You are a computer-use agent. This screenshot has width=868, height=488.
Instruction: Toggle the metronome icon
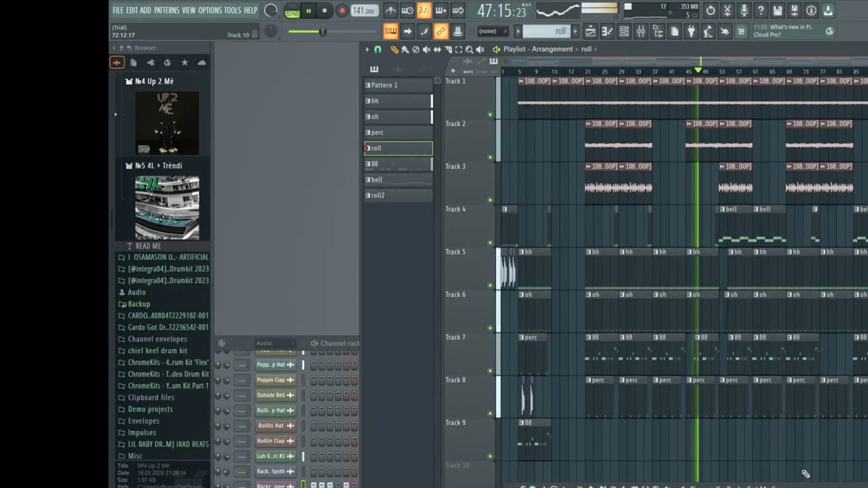click(x=391, y=10)
